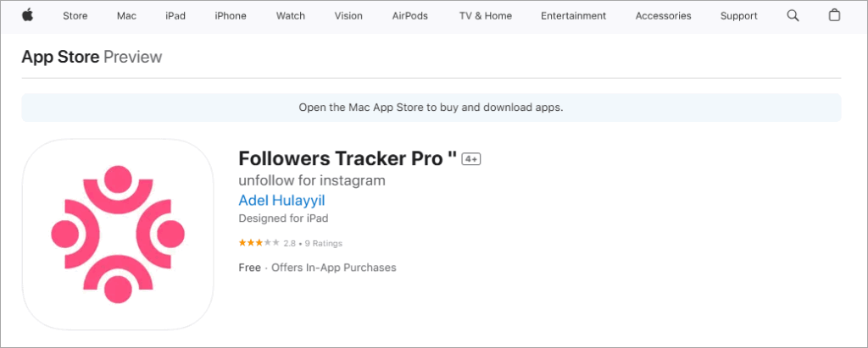Click the 'Free' price label
This screenshot has width=868, height=348.
(250, 268)
